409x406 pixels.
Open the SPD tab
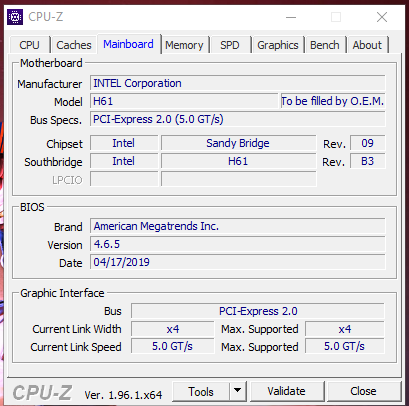230,45
